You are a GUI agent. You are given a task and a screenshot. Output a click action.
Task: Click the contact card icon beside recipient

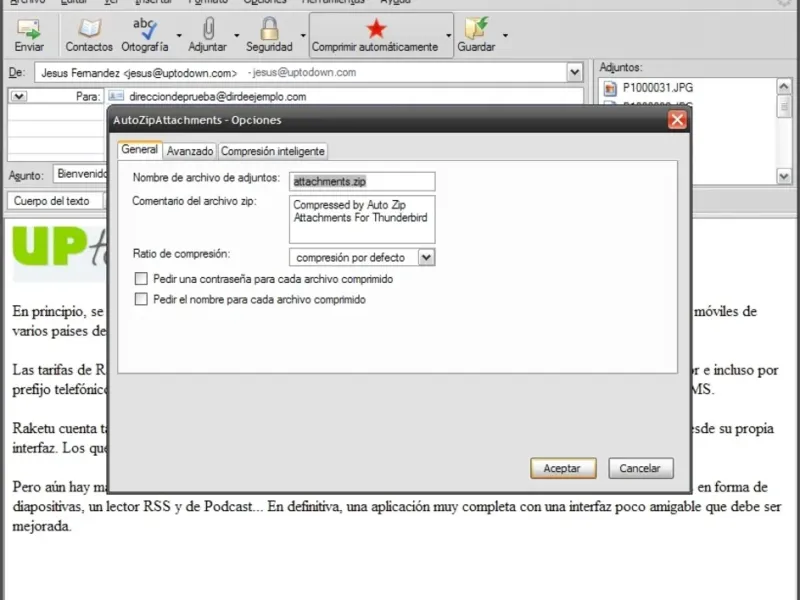(116, 96)
